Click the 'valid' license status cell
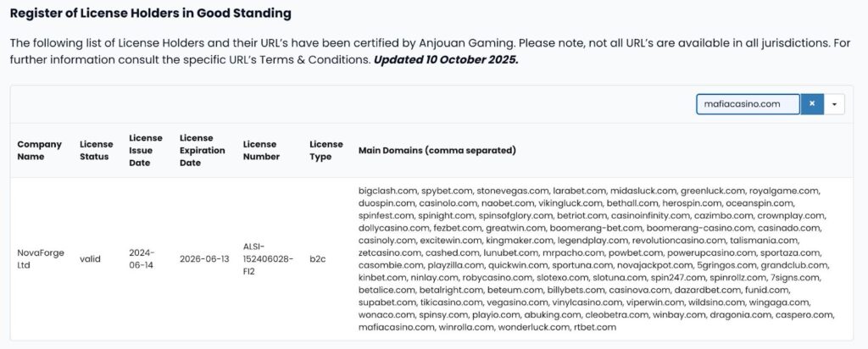This screenshot has height=349, width=868. coord(91,258)
